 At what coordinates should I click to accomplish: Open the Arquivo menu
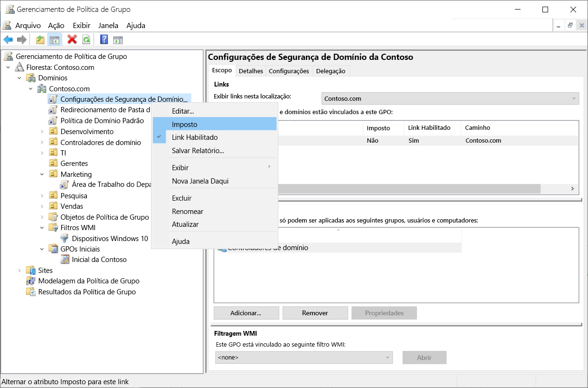[x=28, y=26]
